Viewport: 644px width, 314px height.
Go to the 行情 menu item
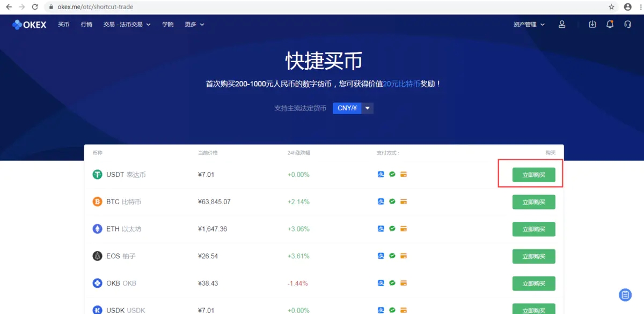[86, 25]
